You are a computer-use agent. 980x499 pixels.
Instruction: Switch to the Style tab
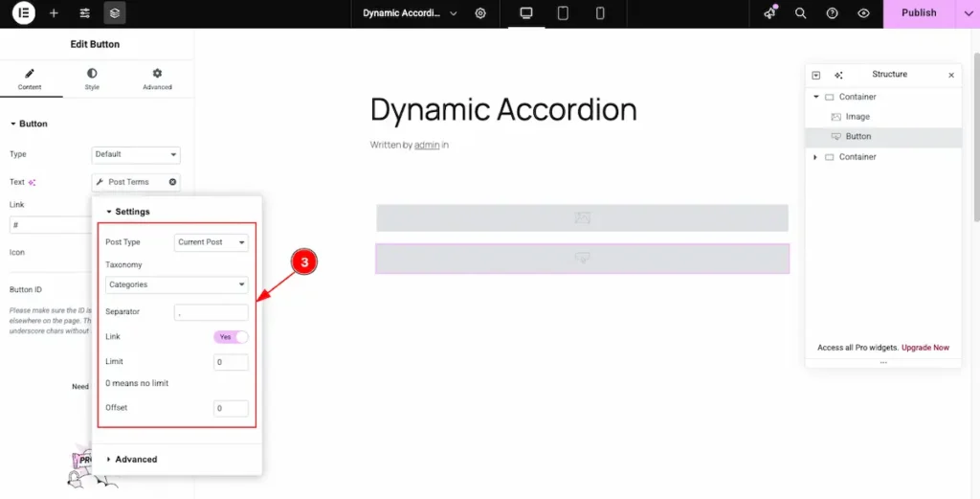[x=92, y=79]
